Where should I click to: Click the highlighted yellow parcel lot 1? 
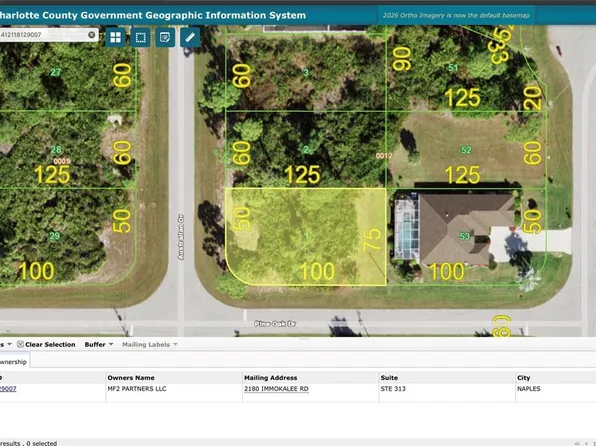pyautogui.click(x=306, y=236)
